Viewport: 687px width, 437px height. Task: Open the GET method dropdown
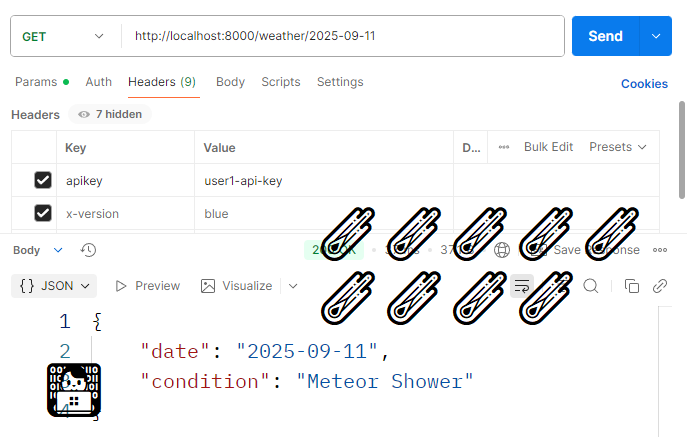tap(64, 36)
